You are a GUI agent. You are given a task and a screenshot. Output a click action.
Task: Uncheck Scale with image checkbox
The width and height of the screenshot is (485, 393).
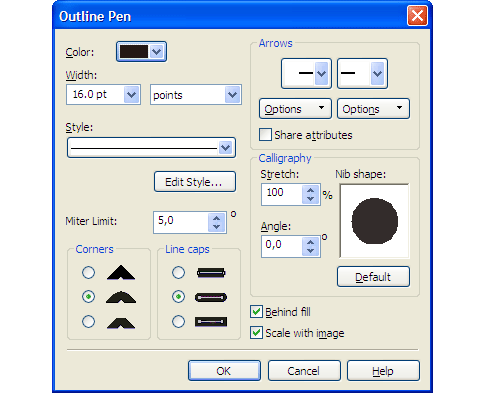coord(256,333)
